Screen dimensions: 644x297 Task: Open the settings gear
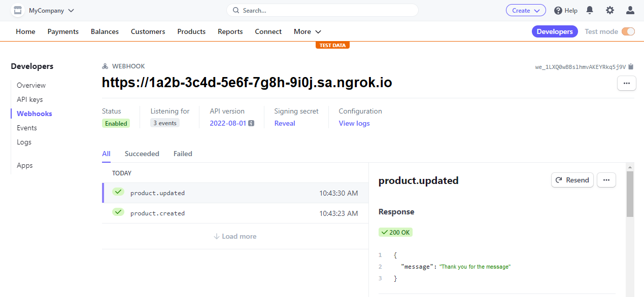pyautogui.click(x=609, y=10)
